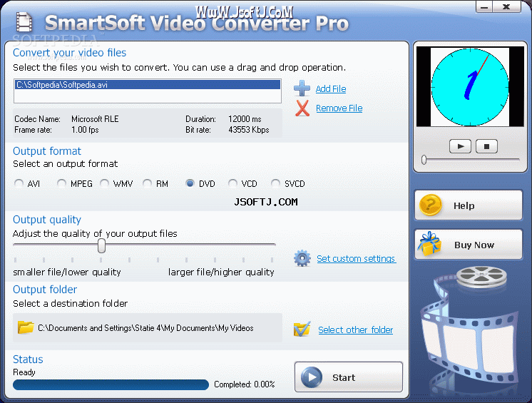Click empty area of the file list box
The image size is (532, 403).
click(x=148, y=96)
